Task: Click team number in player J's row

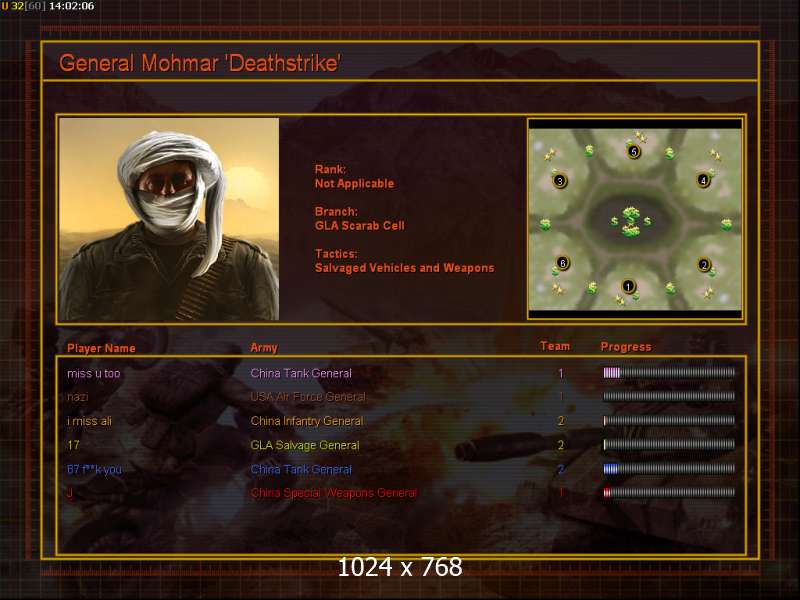Action: [x=561, y=493]
